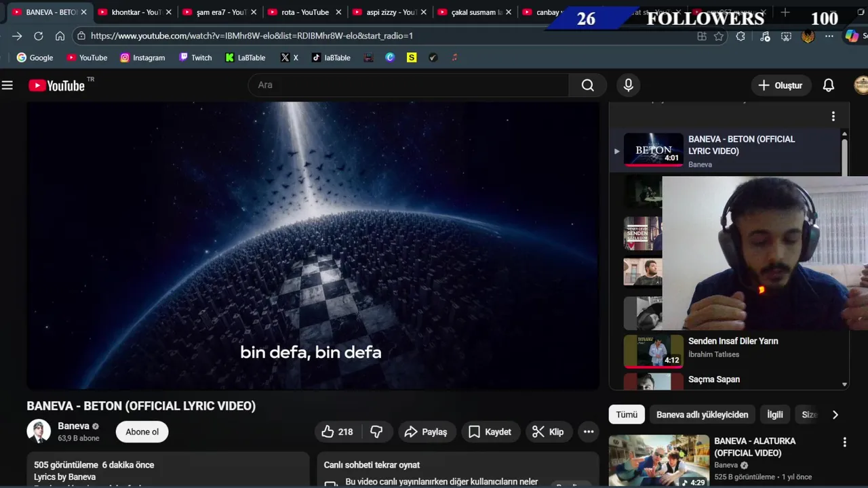Reload the page with the browser refresh icon
This screenshot has height=488, width=868.
click(x=39, y=36)
